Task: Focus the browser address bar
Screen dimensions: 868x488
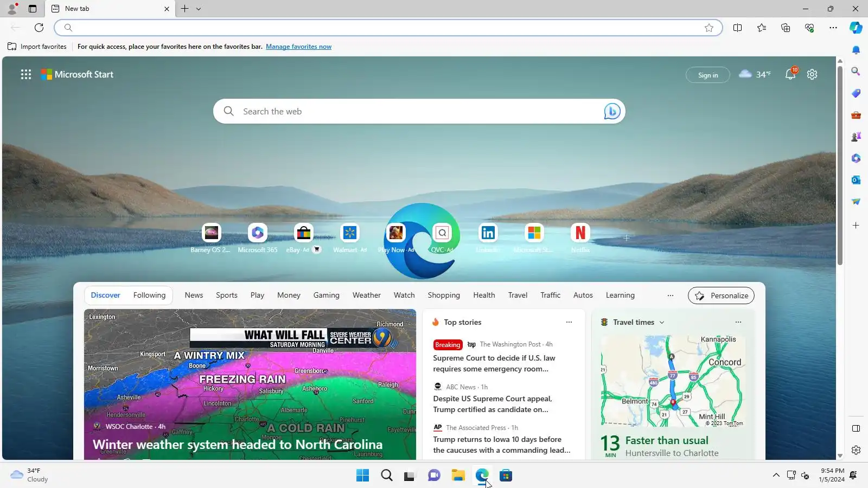Action: click(x=388, y=28)
